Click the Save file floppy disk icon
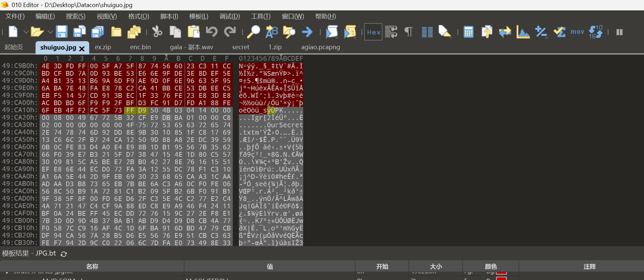Screen dimensions: 644x280 coord(62,32)
